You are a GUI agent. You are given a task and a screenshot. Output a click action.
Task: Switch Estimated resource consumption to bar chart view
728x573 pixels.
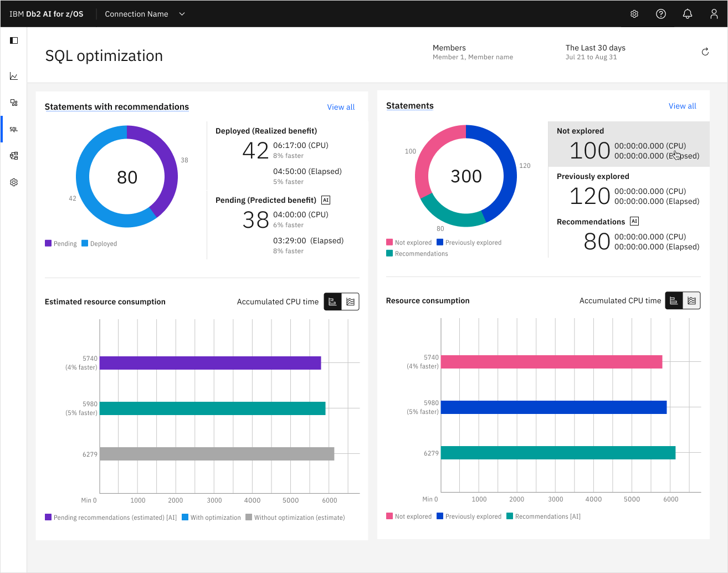[332, 301]
